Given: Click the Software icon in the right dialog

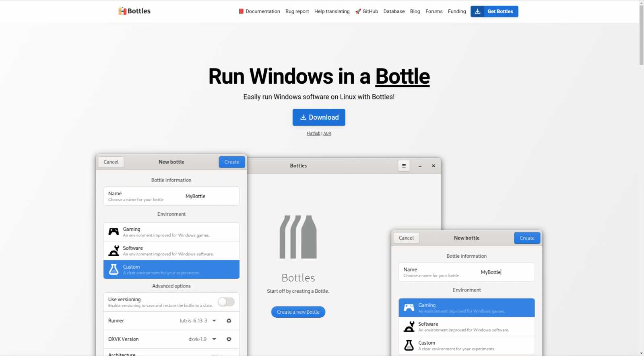Looking at the screenshot, I should pos(409,327).
